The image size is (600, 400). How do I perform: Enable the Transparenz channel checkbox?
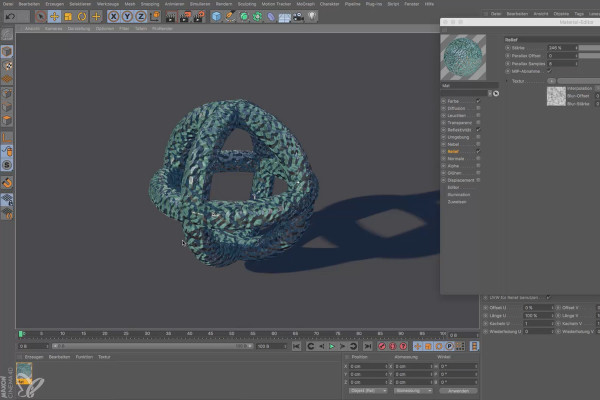pyautogui.click(x=478, y=122)
